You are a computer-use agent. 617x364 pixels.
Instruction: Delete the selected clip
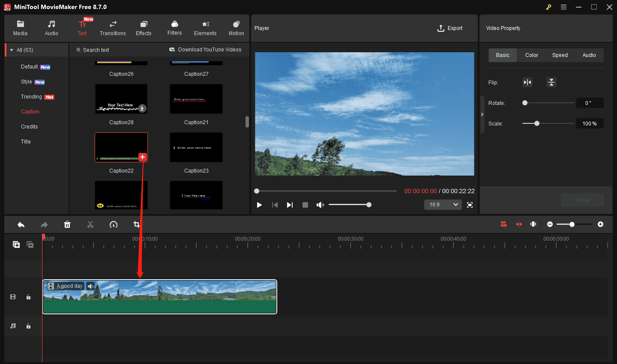[x=67, y=224]
